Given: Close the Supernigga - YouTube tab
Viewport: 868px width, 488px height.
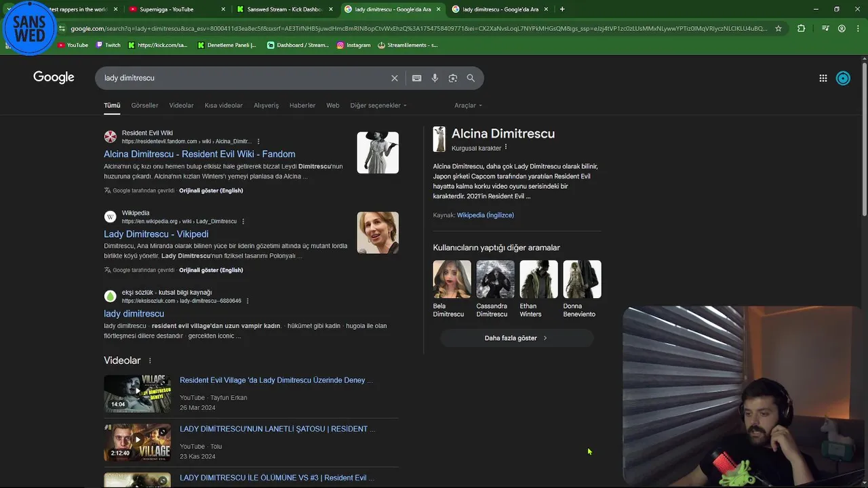Looking at the screenshot, I should click(x=223, y=9).
